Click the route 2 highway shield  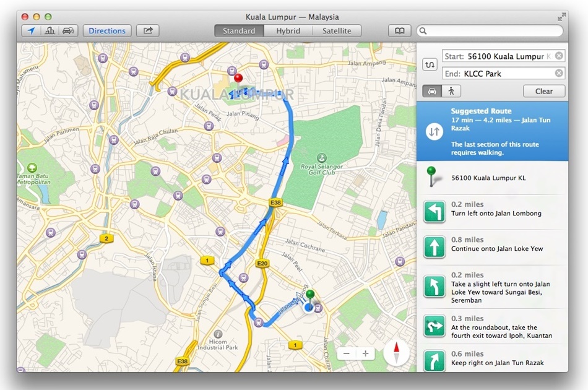click(106, 238)
